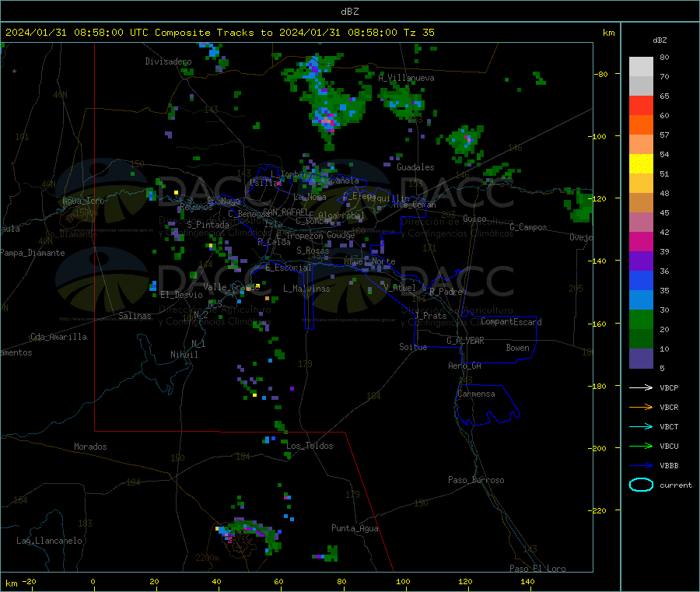Select the SAN_RAFAEL place label
Screen dimensions: 700x592
click(x=285, y=212)
